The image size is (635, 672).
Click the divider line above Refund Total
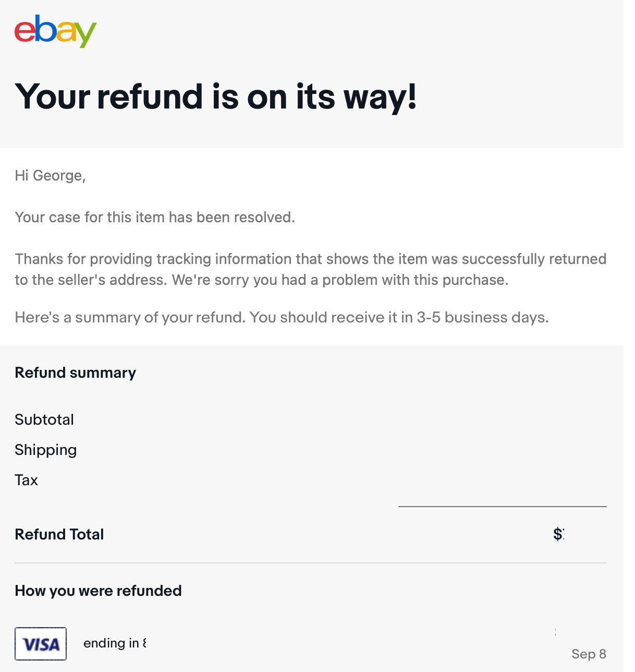coord(503,506)
